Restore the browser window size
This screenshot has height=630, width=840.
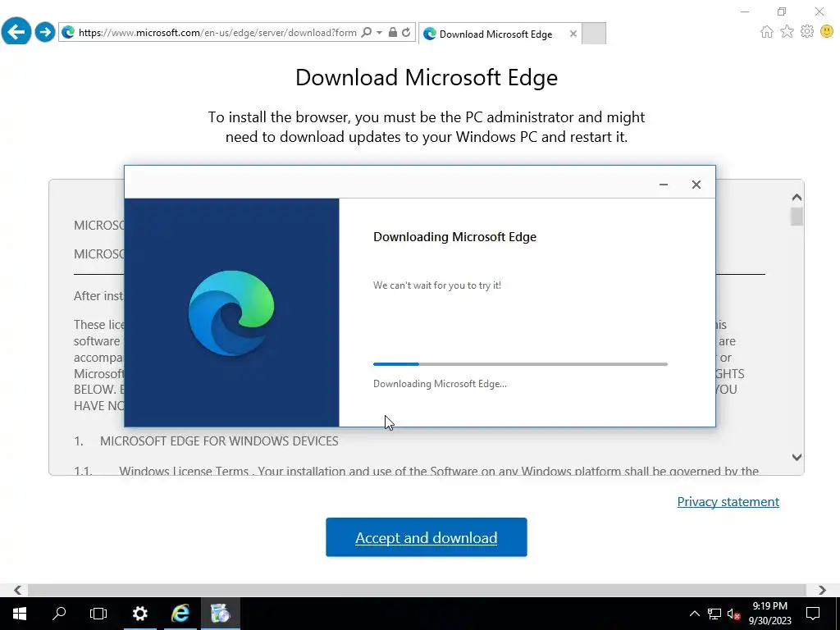pos(782,11)
